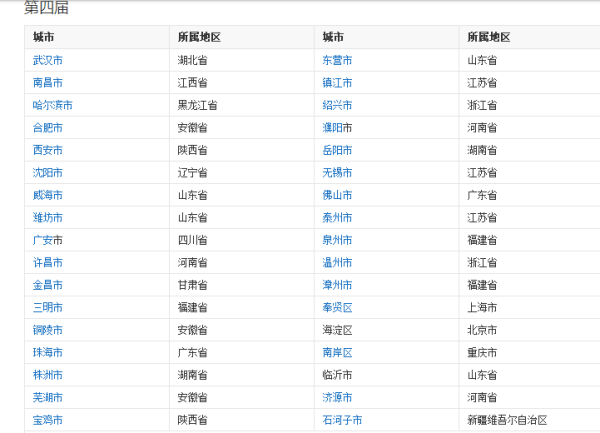Click the 南岸区 link
This screenshot has height=433, width=600.
[337, 353]
